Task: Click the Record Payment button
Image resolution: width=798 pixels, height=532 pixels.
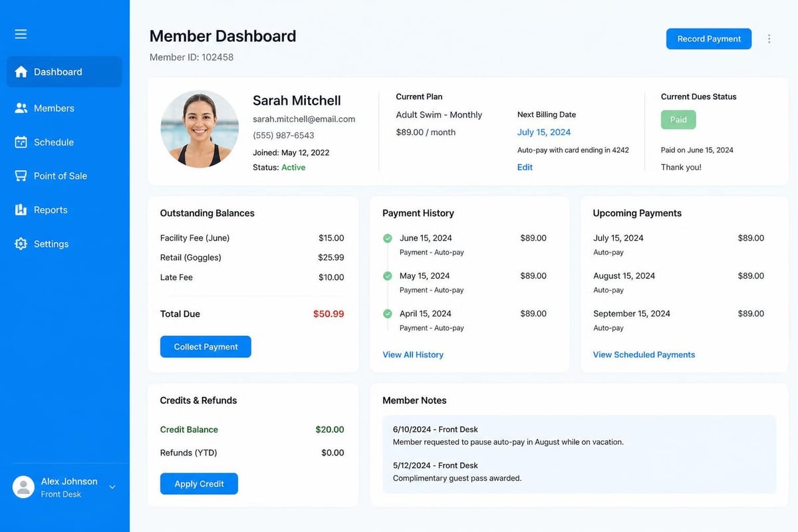Action: 709,39
